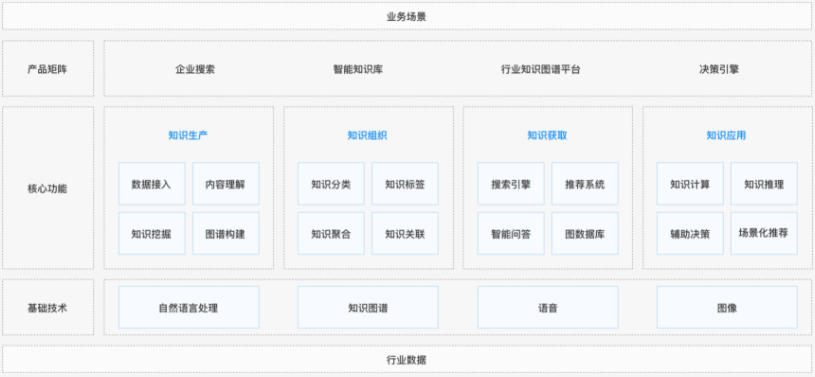The width and height of the screenshot is (815, 377).
Task: Click the 业务场景 banner at the top
Action: [407, 16]
